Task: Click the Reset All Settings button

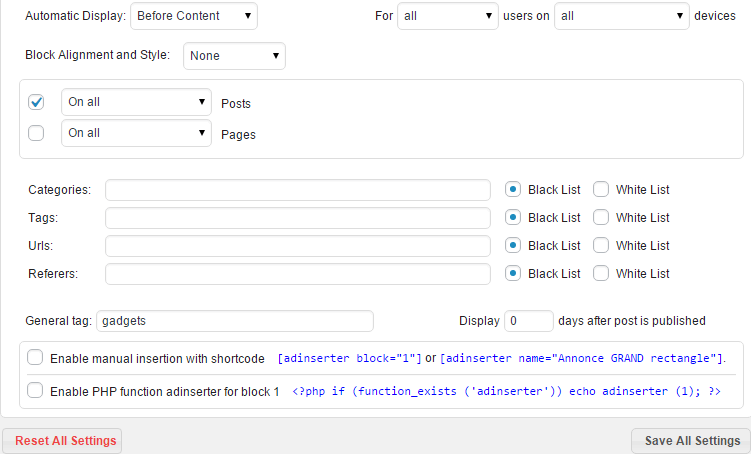Action: (x=62, y=441)
